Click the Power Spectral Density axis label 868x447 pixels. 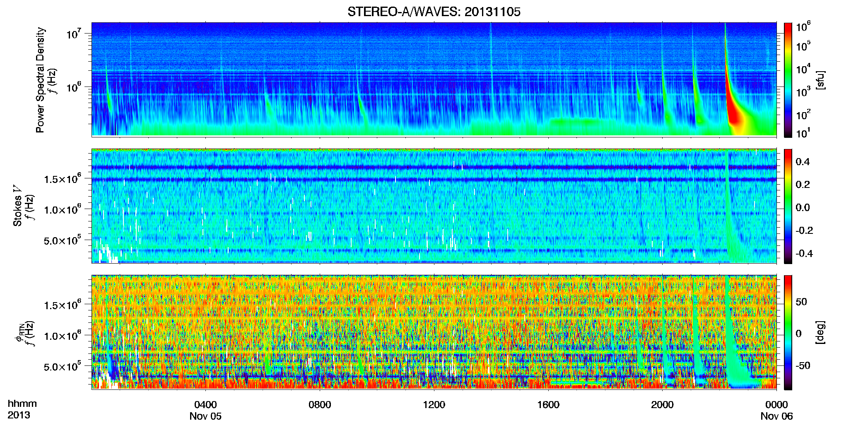click(40, 80)
